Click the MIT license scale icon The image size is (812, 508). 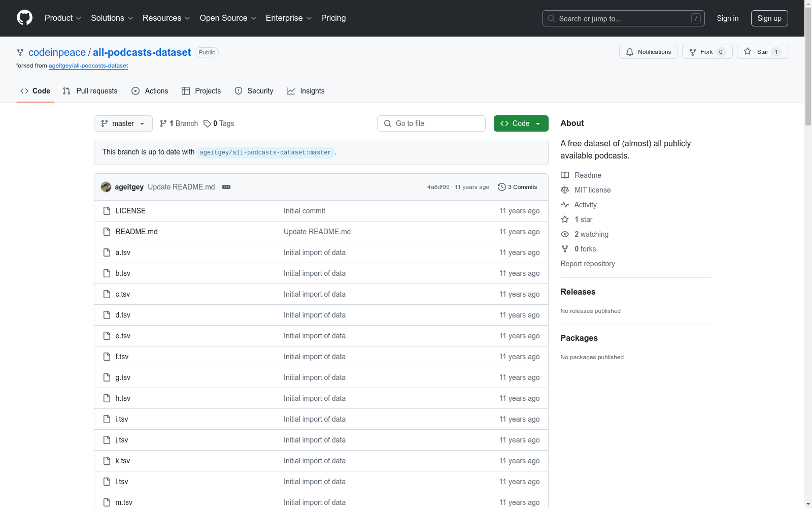[565, 190]
